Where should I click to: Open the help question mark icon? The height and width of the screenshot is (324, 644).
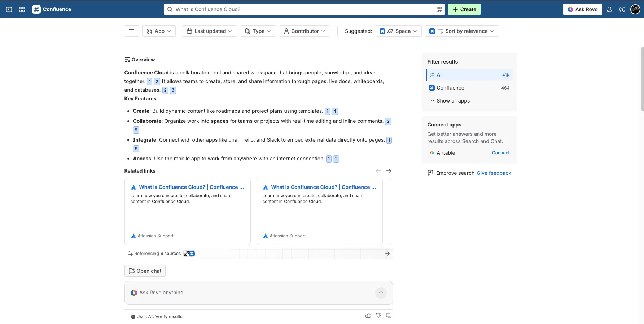[622, 9]
